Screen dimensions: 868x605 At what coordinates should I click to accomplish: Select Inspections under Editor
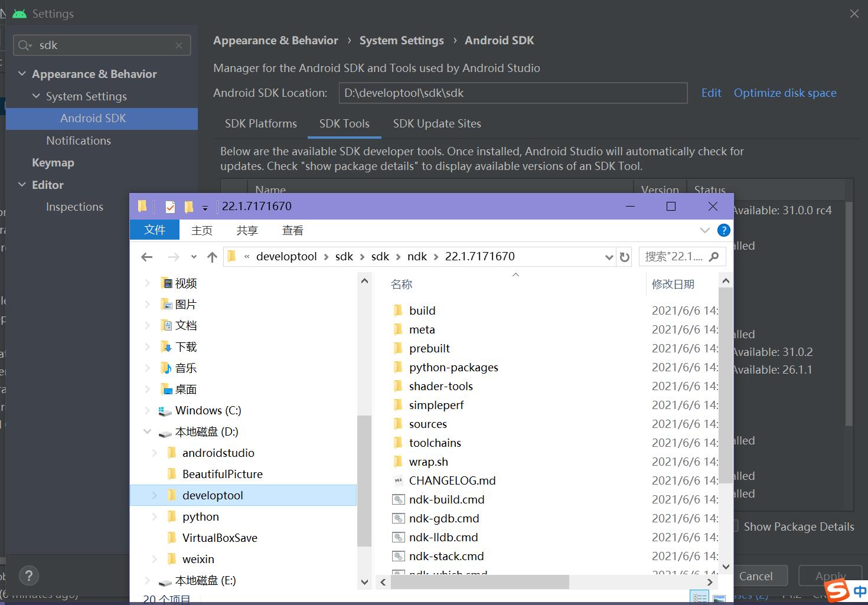click(74, 207)
